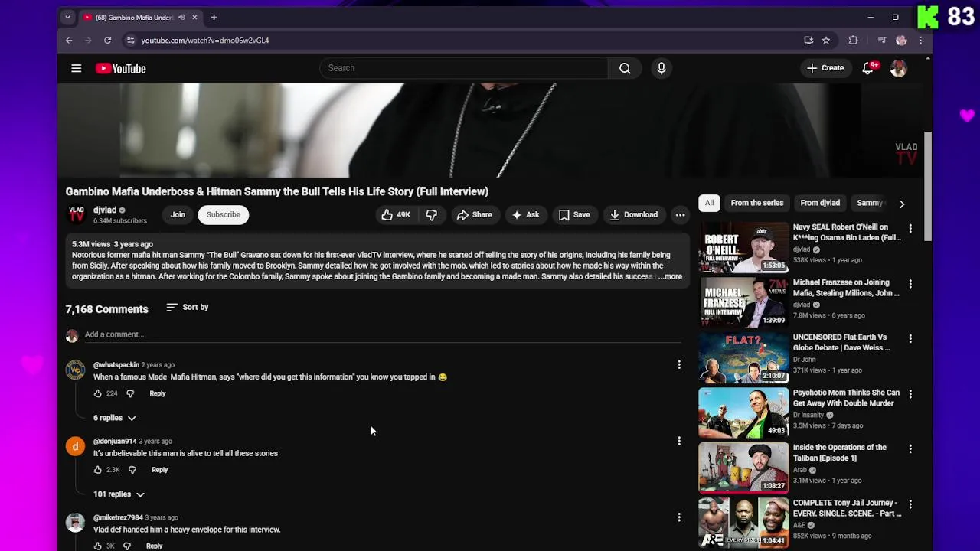Mute the tab using speaker icon
The height and width of the screenshot is (551, 980).
pos(181,17)
